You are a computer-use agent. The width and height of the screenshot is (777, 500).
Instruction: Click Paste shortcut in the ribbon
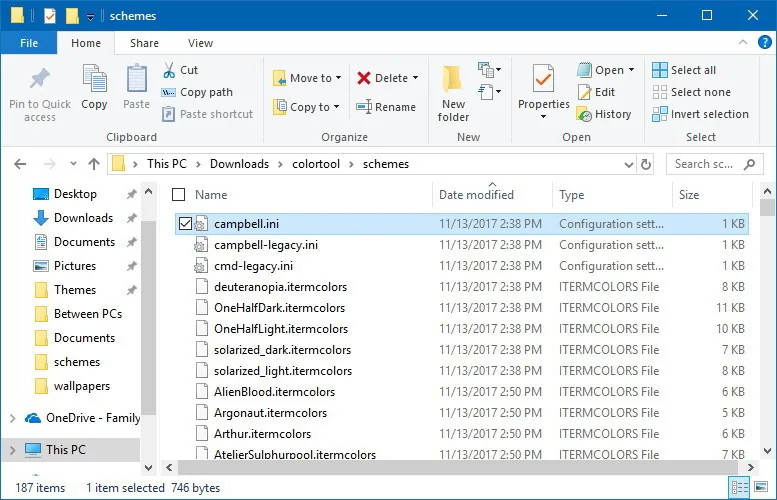pos(208,114)
